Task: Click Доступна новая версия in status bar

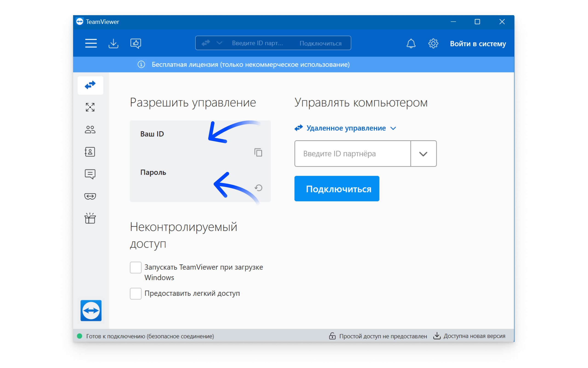Action: 474,336
